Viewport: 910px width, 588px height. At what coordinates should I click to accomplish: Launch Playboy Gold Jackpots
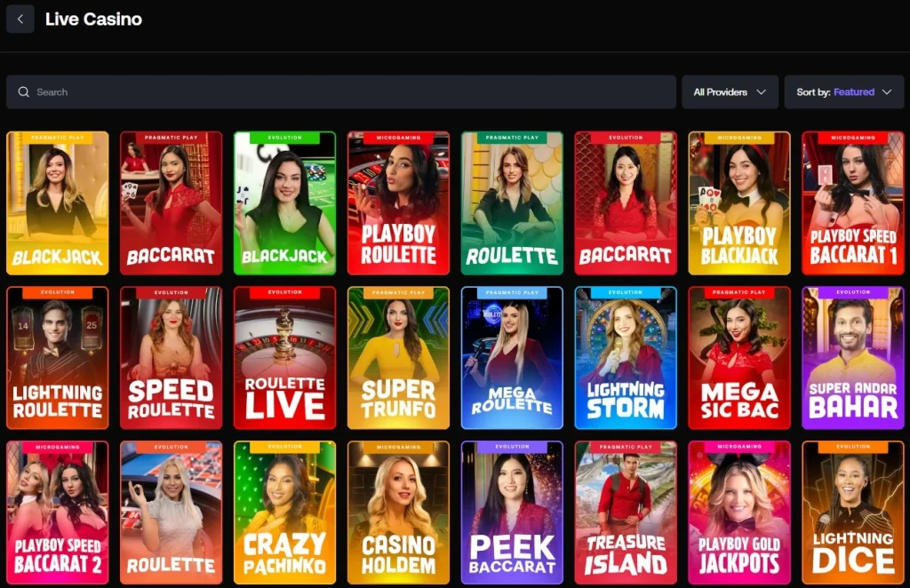click(739, 513)
